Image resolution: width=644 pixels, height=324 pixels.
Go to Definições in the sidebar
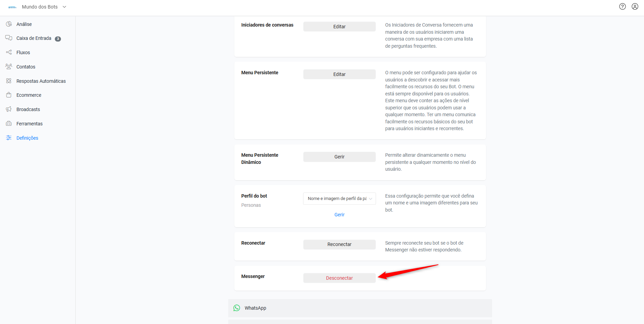27,138
